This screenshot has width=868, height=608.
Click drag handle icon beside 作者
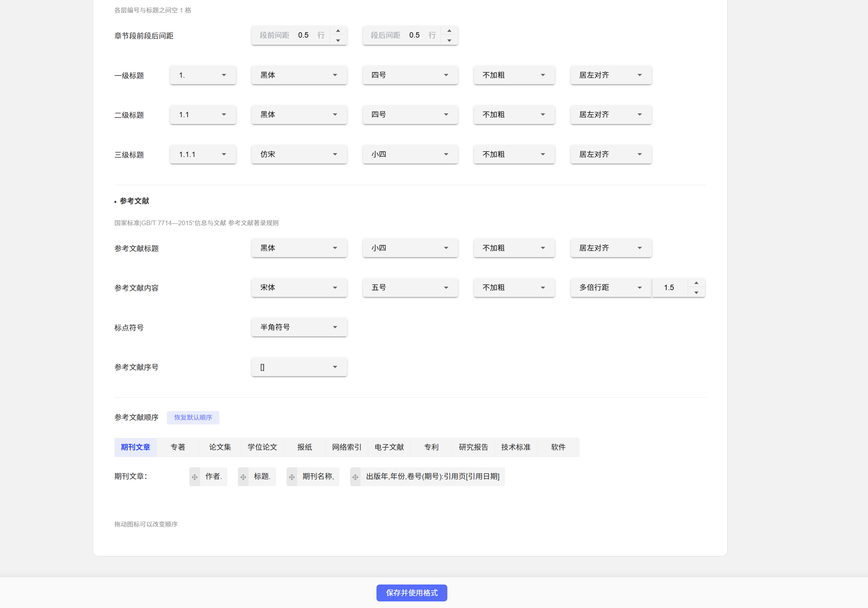tap(195, 477)
